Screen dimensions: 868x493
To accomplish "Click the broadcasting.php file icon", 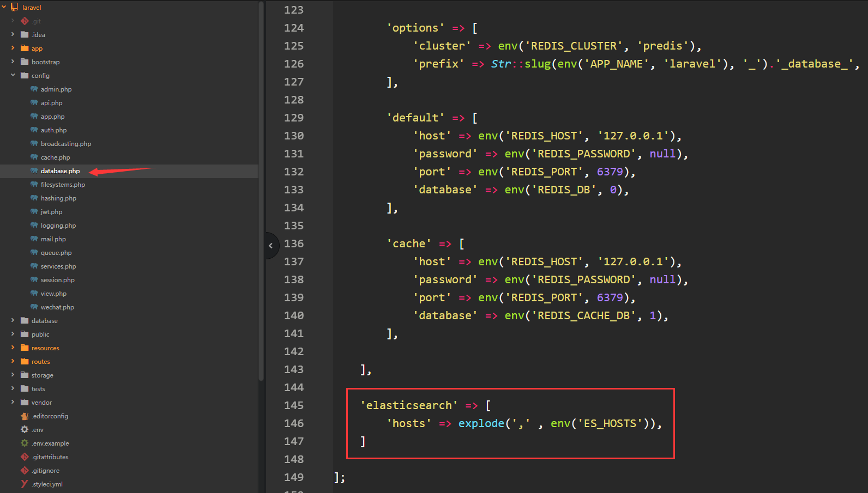I will tap(34, 143).
